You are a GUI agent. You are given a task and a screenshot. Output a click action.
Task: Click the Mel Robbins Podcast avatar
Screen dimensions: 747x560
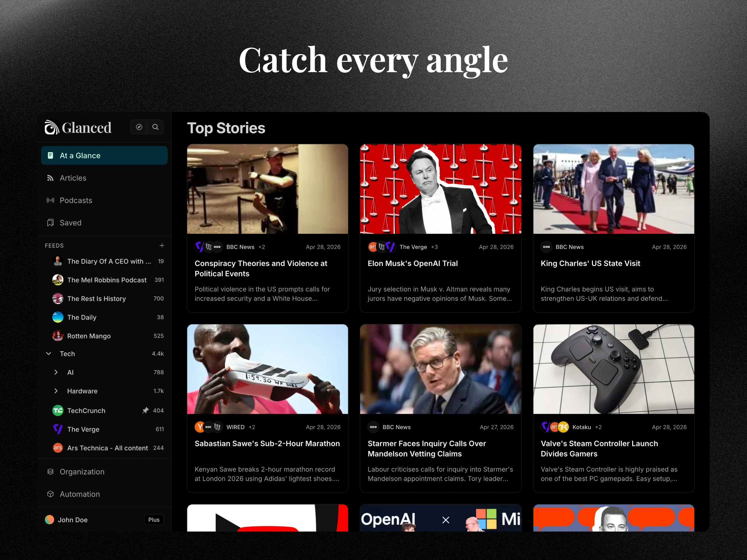click(x=58, y=280)
